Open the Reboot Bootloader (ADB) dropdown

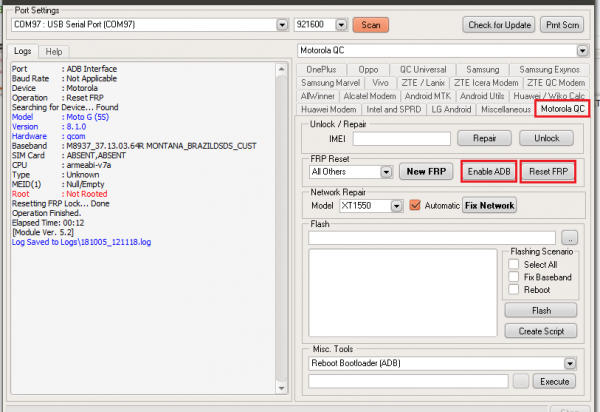click(x=570, y=363)
